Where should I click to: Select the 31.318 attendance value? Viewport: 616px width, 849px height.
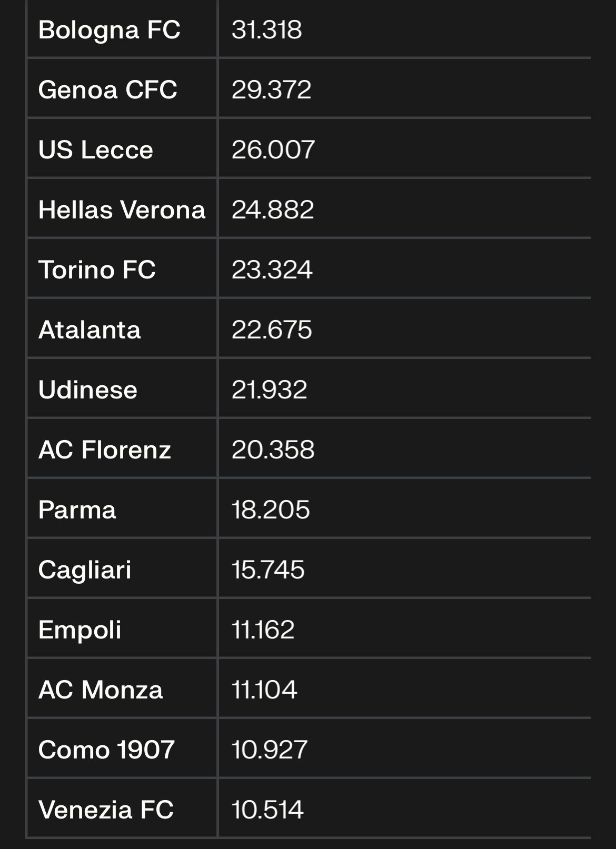[267, 29]
